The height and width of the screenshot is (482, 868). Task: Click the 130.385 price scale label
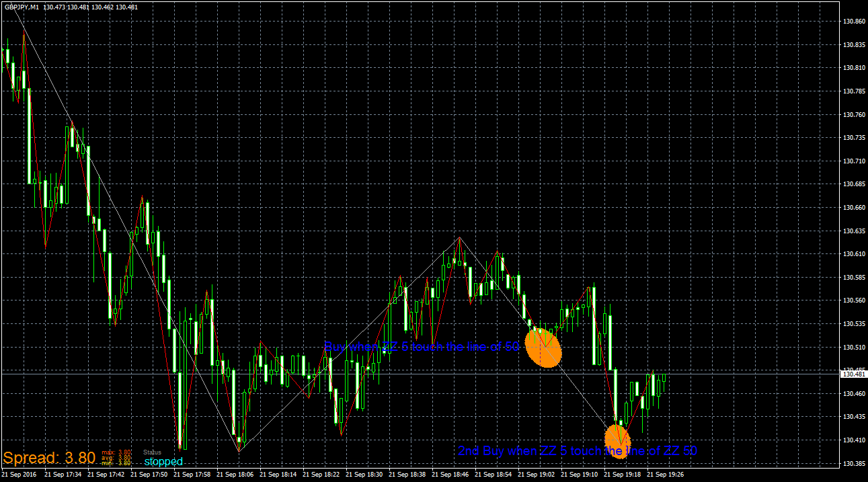[854, 464]
